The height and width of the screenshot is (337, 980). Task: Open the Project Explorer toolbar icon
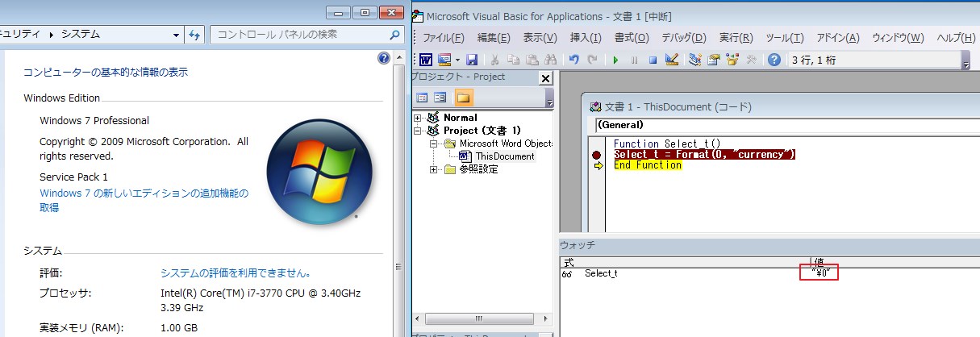coord(695,60)
